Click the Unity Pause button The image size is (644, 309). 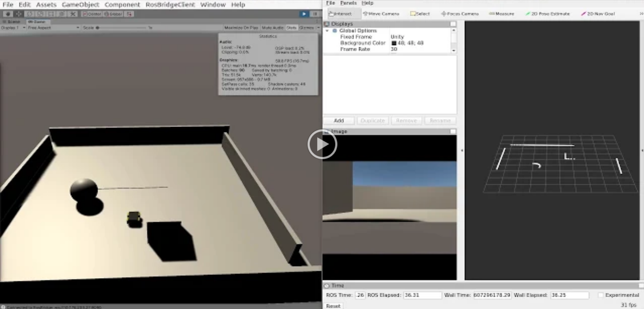point(315,14)
